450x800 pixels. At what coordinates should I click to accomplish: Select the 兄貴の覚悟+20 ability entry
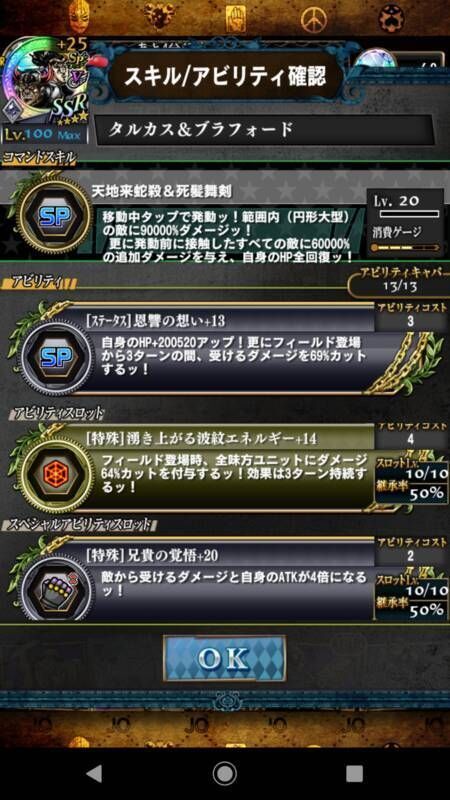pos(231,579)
